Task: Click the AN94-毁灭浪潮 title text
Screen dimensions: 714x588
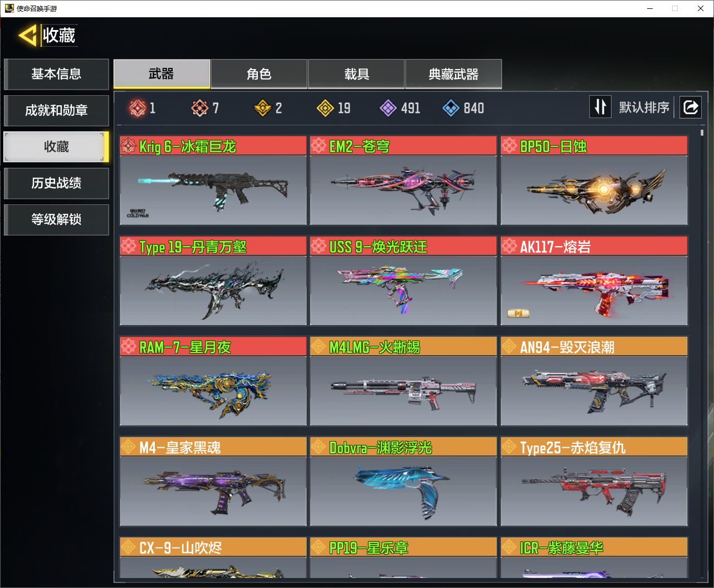Action: (567, 347)
